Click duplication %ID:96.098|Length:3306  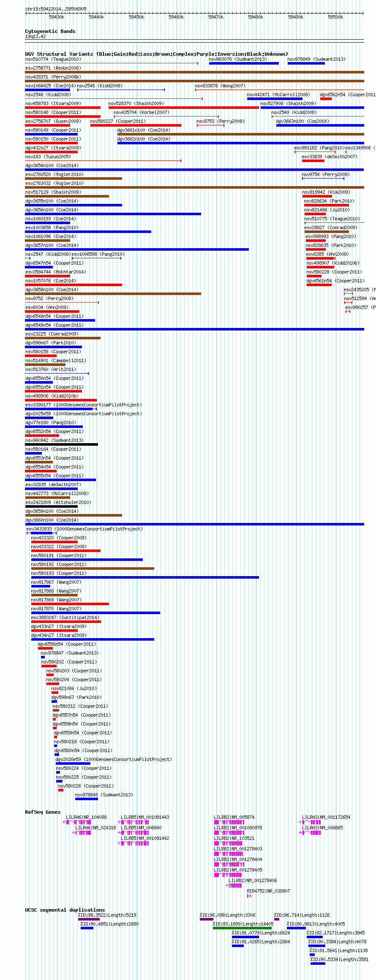(x=228, y=915)
